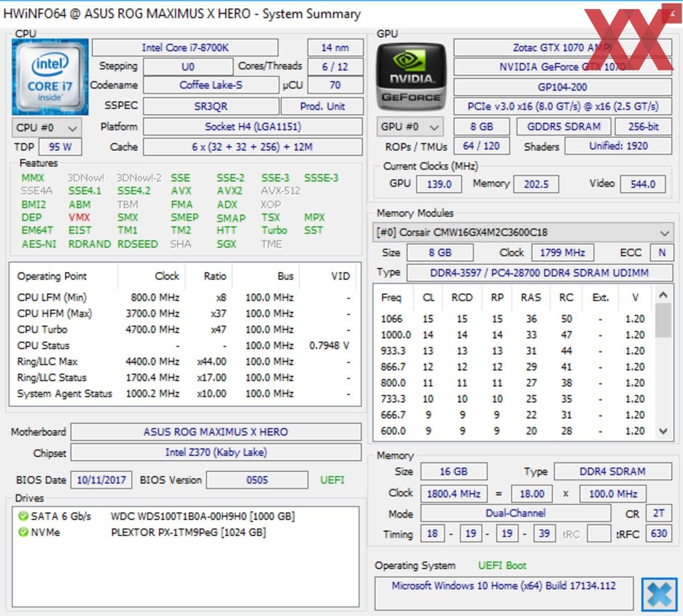Click the Coffee Lake-S codename field
This screenshot has width=683, height=616.
click(211, 85)
